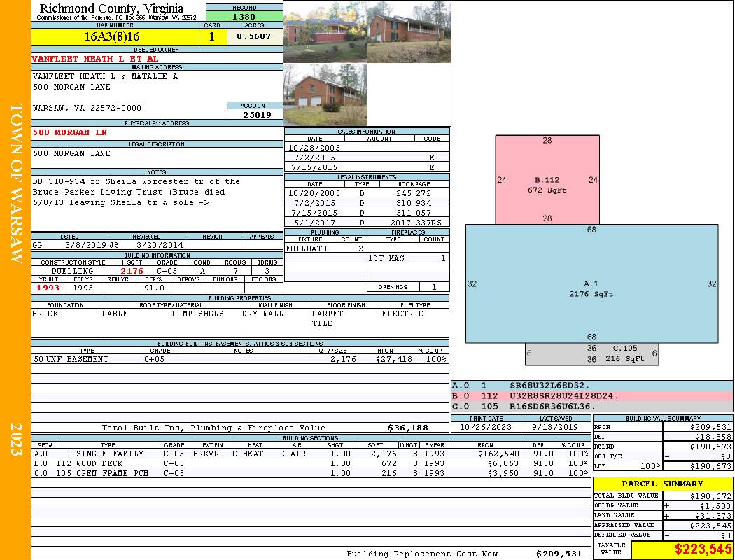Screen dimensions: 735x560
Task: Select deeded owner VANFLEET HEATH L ET AL
Action: tap(95, 59)
